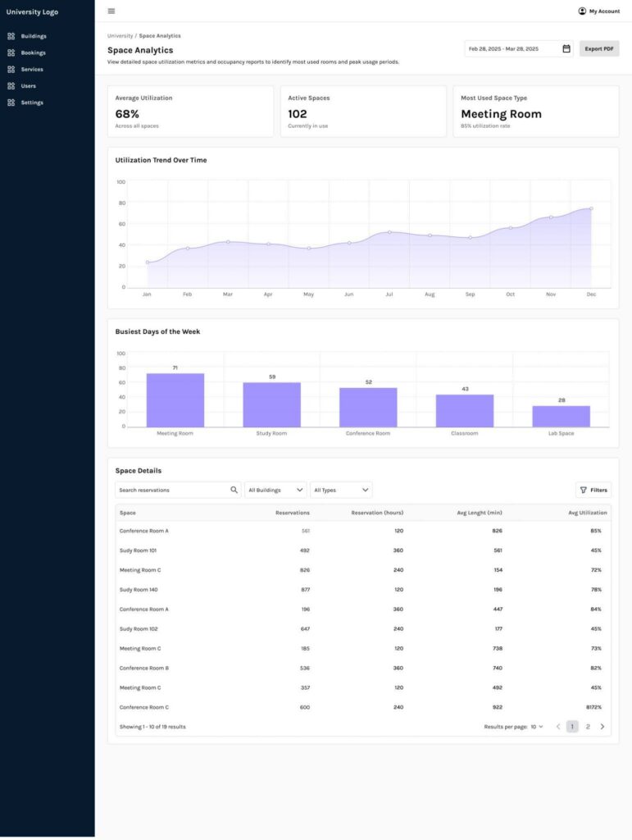The image size is (632, 840).
Task: Sort by Space column header
Action: point(127,513)
